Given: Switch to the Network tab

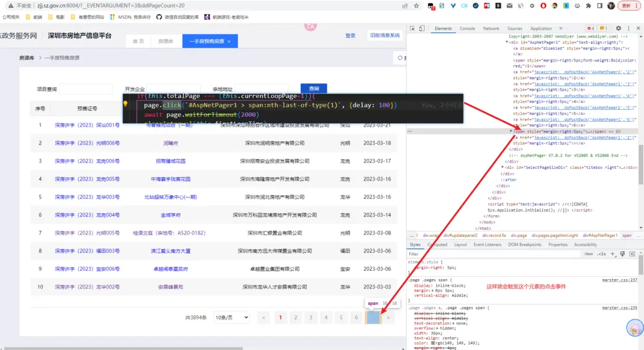Looking at the screenshot, I should (x=492, y=28).
